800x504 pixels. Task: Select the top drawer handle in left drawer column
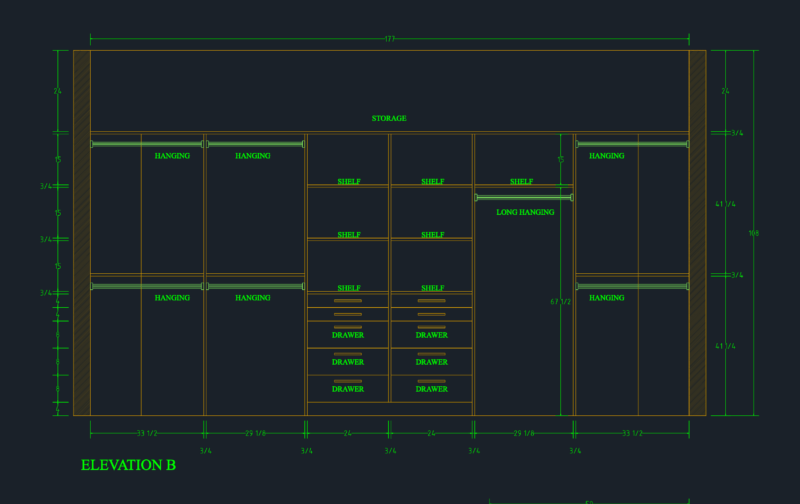(348, 301)
